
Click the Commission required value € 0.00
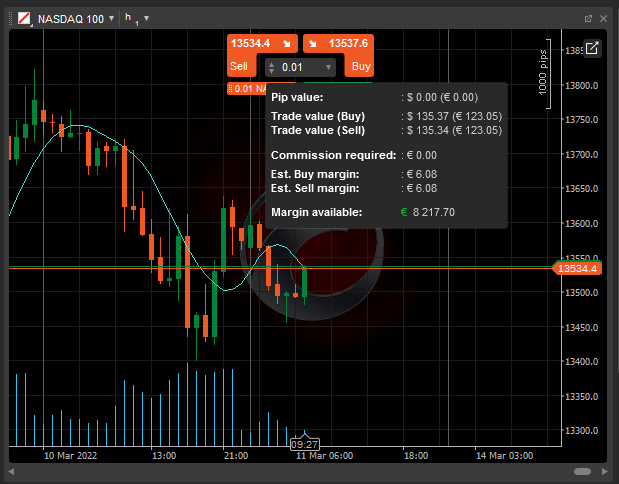pos(422,155)
